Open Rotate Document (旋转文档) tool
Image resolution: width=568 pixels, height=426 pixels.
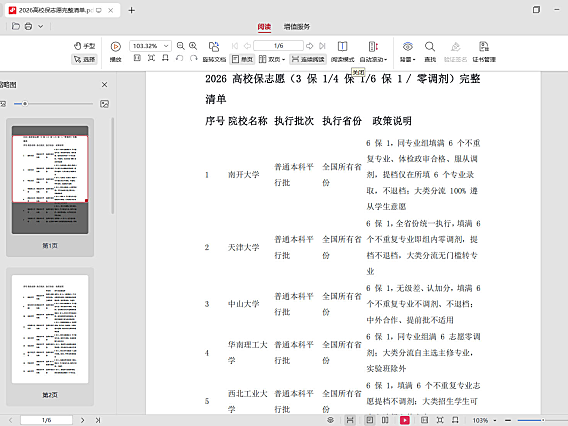click(214, 51)
